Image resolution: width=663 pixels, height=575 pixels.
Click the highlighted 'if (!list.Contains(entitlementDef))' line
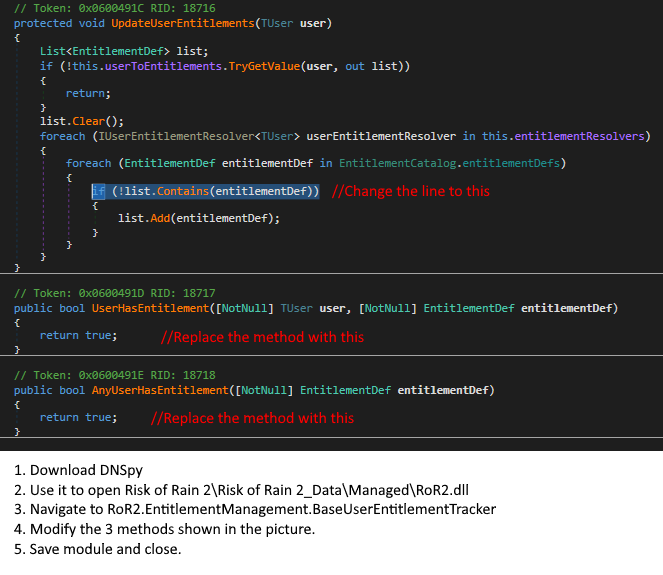pyautogui.click(x=205, y=192)
